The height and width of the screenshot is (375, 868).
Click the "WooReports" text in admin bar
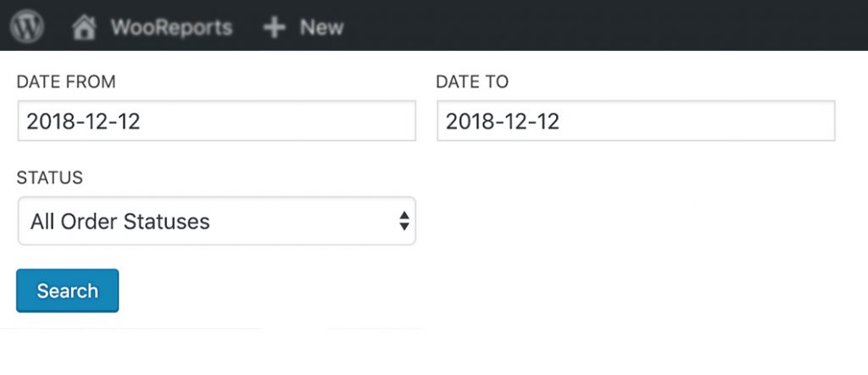point(170,27)
